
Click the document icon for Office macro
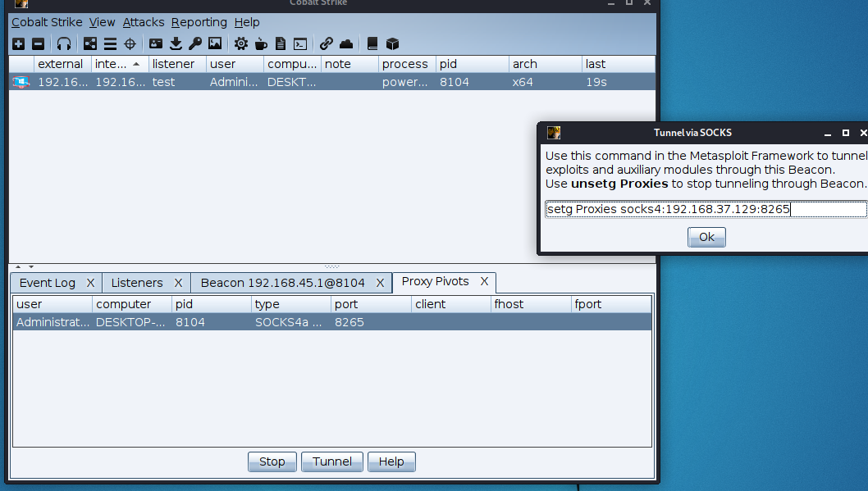[x=281, y=43]
